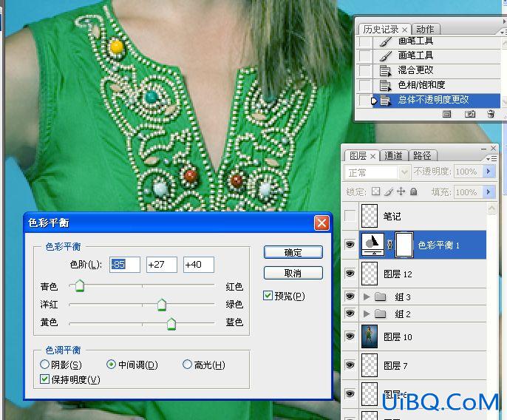The height and width of the screenshot is (420, 507).
Task: Expand the 组 2 group triangle
Action: pyautogui.click(x=367, y=314)
